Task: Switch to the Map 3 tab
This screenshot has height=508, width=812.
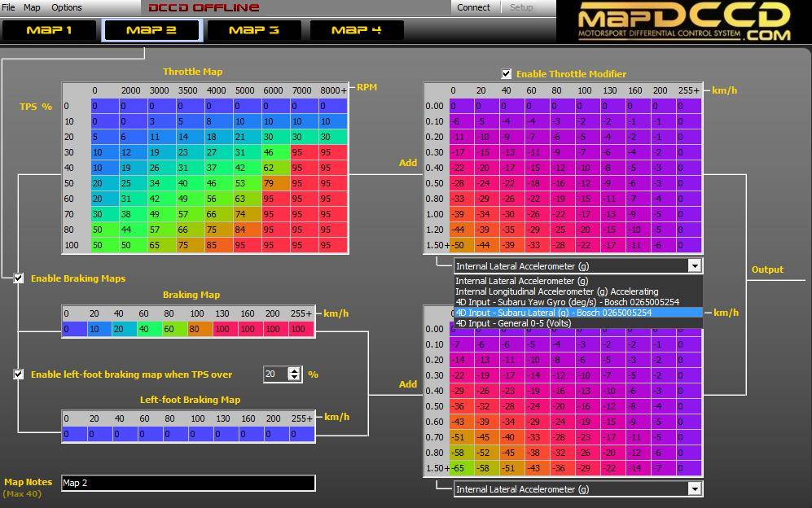Action: pos(254,29)
